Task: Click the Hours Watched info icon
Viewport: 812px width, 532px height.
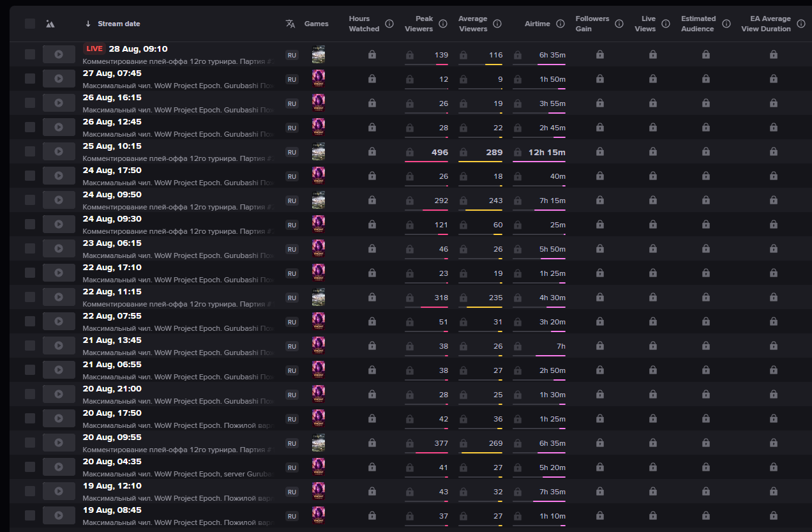Action: tap(389, 24)
